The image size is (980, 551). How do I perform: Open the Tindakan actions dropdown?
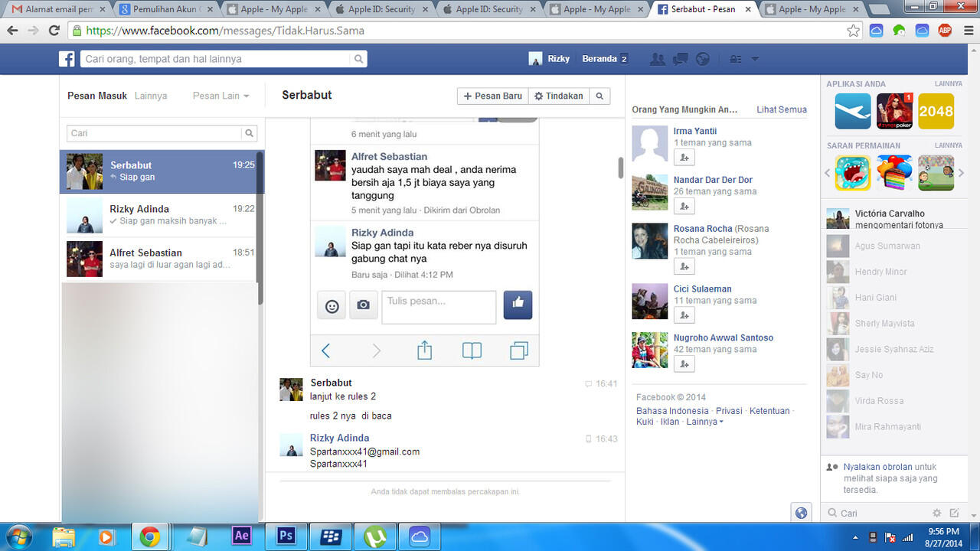558,96
